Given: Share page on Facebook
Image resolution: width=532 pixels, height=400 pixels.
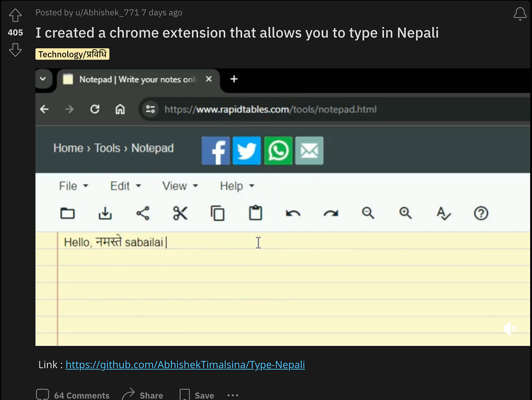Looking at the screenshot, I should pos(216,150).
